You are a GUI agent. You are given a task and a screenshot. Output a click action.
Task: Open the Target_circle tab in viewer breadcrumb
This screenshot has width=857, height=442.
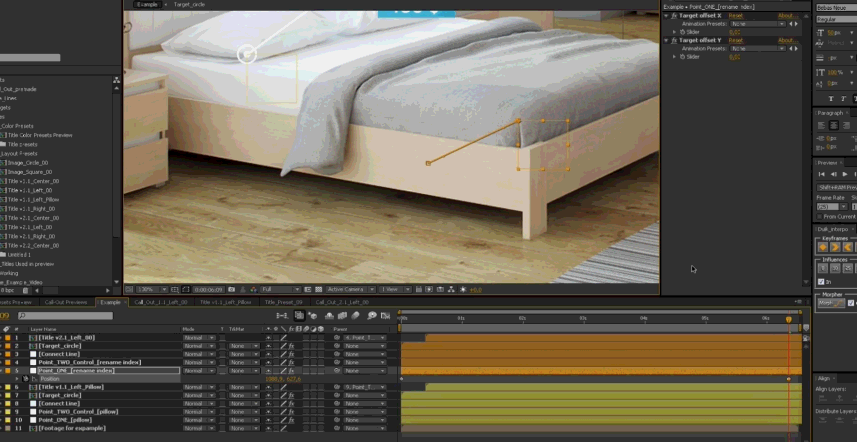[190, 4]
